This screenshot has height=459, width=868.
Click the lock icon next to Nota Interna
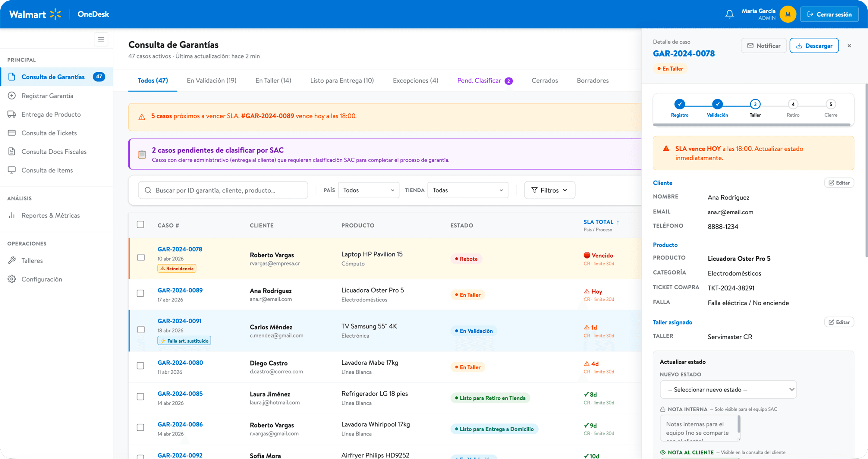(x=662, y=409)
